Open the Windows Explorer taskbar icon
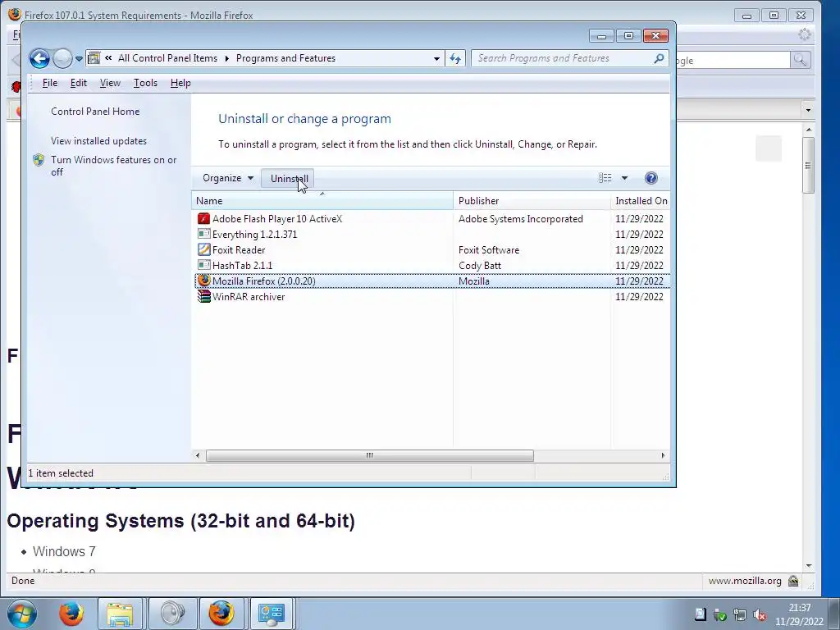This screenshot has height=630, width=840. 120,614
